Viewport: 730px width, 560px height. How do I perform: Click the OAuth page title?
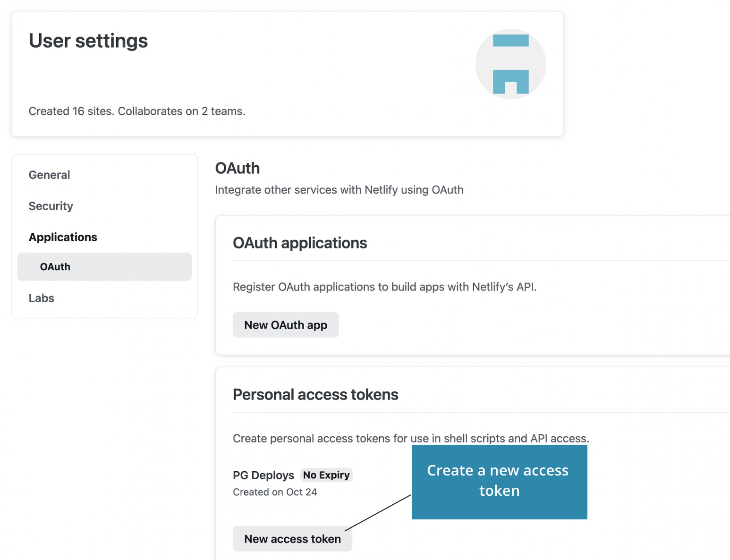pyautogui.click(x=238, y=168)
